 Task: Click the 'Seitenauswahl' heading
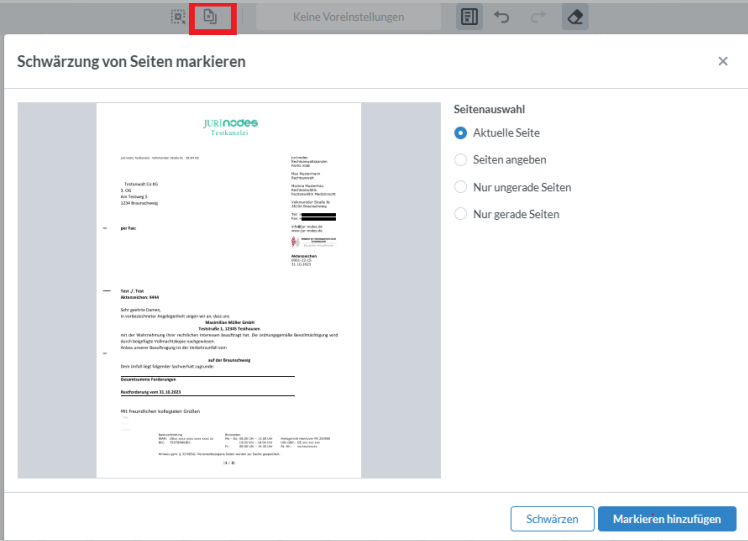[x=489, y=109]
